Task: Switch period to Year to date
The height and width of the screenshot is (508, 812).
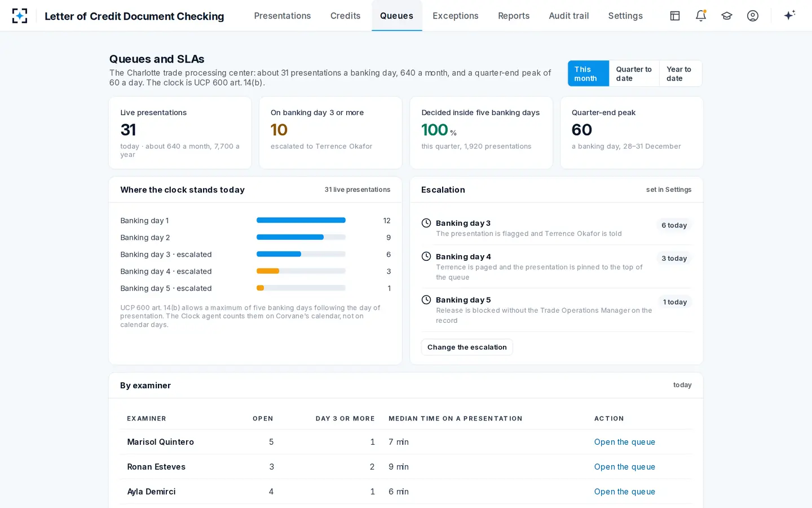Action: (x=681, y=73)
